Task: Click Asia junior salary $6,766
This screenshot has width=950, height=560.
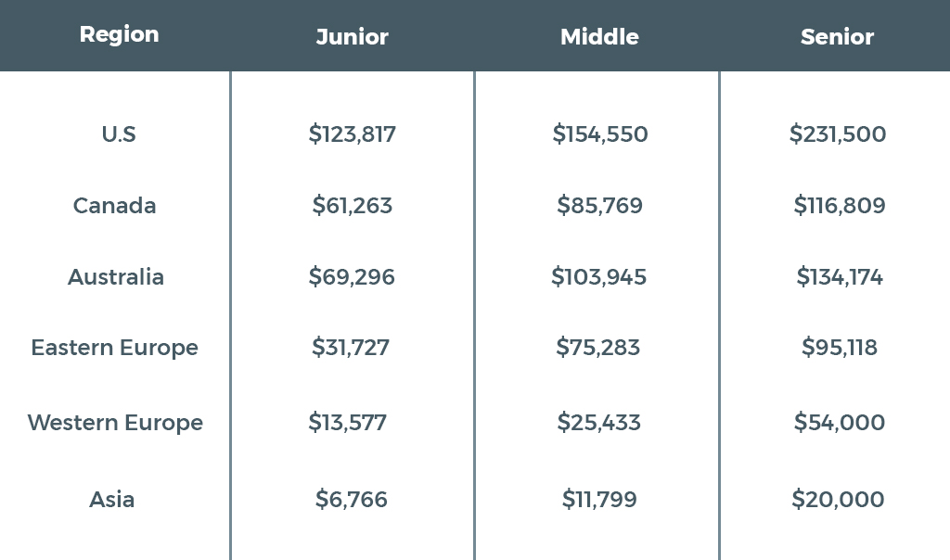Action: pyautogui.click(x=351, y=500)
